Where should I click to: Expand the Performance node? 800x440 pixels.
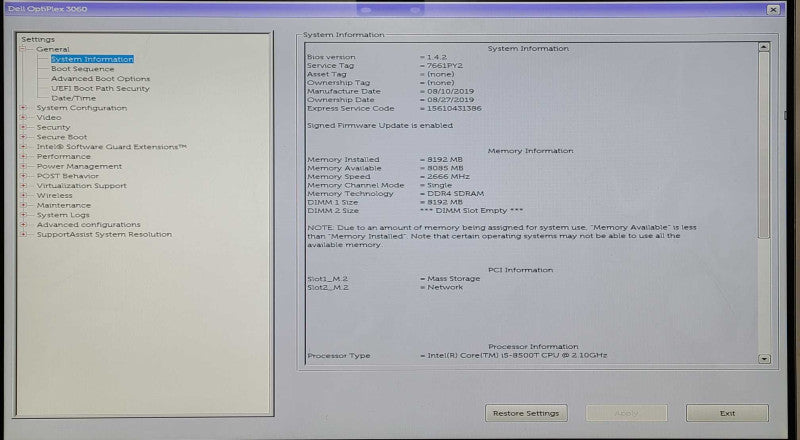pos(23,156)
